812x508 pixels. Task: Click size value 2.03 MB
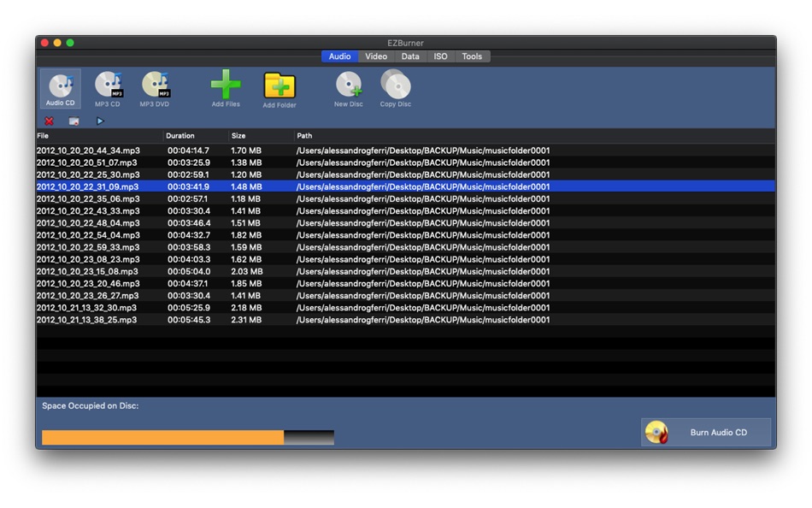246,272
